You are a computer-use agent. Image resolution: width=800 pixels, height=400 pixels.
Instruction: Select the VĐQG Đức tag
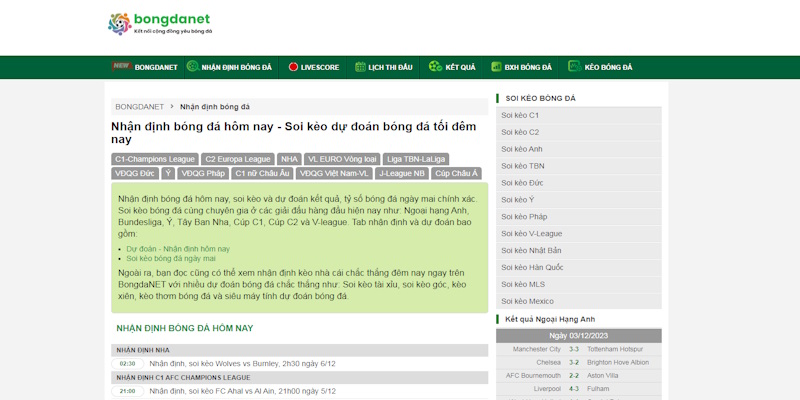pyautogui.click(x=135, y=173)
